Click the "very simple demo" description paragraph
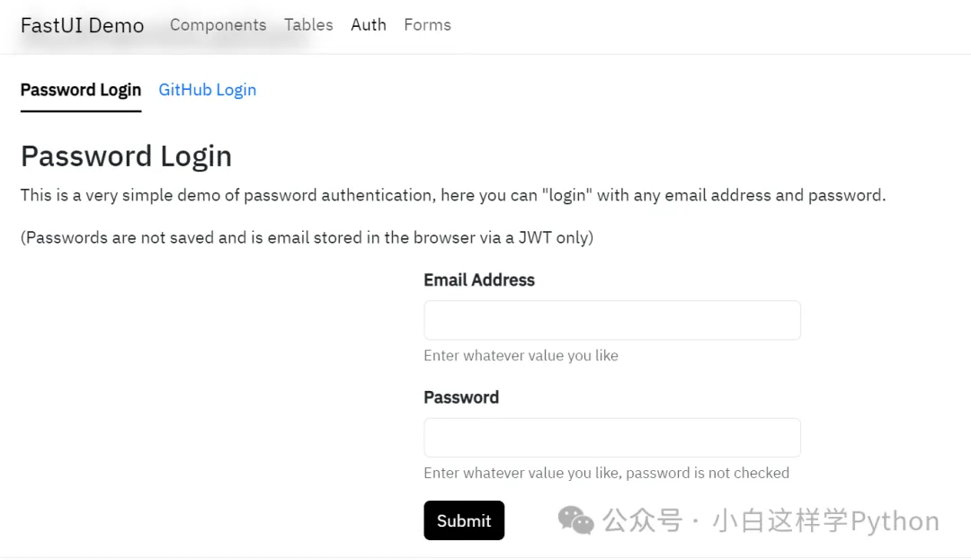971x560 pixels. pos(452,195)
